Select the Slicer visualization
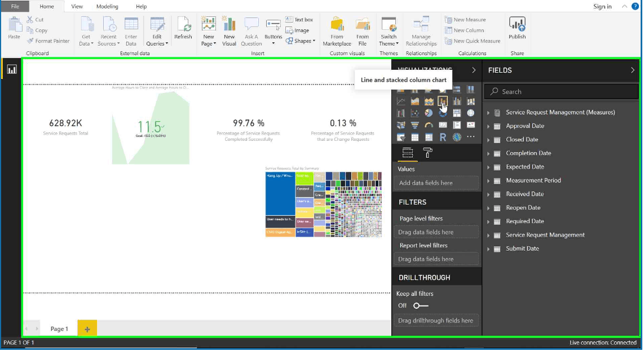Screen dimensions: 644x351 (402, 137)
